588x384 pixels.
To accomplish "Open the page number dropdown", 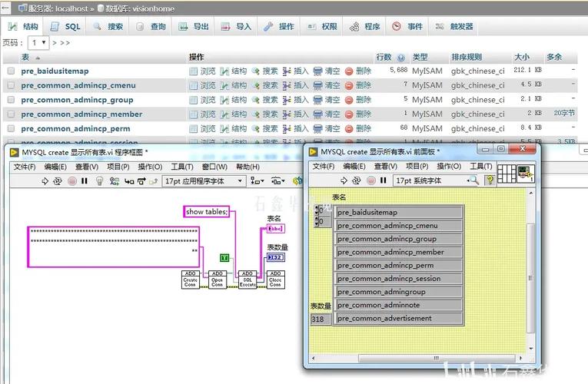I will pyautogui.click(x=38, y=43).
